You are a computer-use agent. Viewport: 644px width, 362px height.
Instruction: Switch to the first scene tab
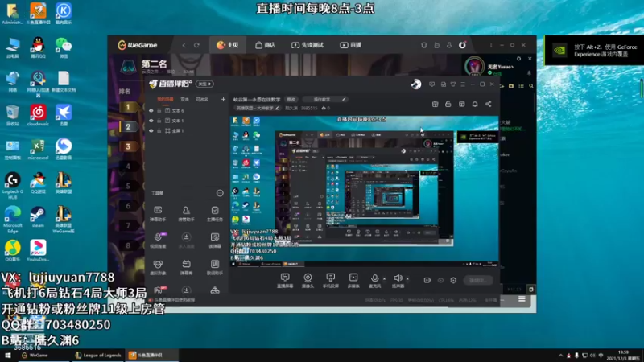pyautogui.click(x=166, y=99)
